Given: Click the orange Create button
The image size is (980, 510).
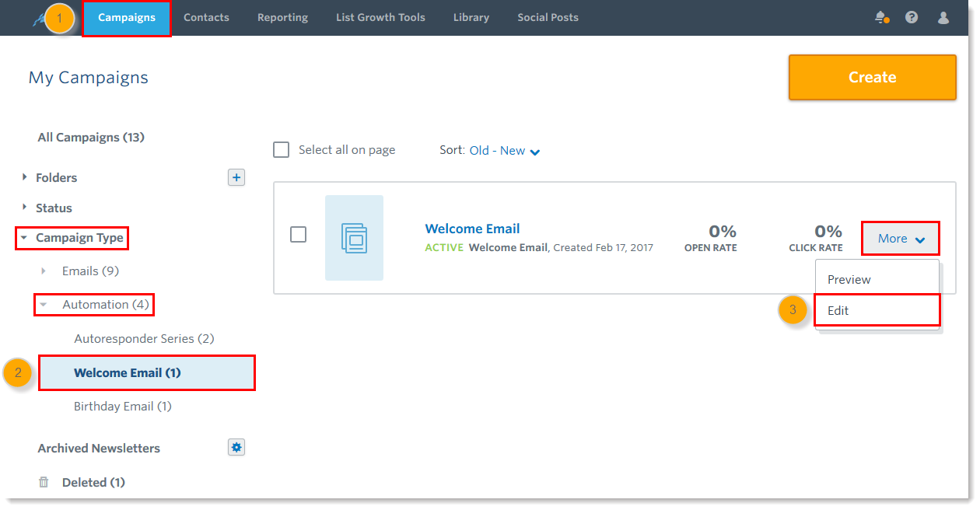Looking at the screenshot, I should pos(872,77).
